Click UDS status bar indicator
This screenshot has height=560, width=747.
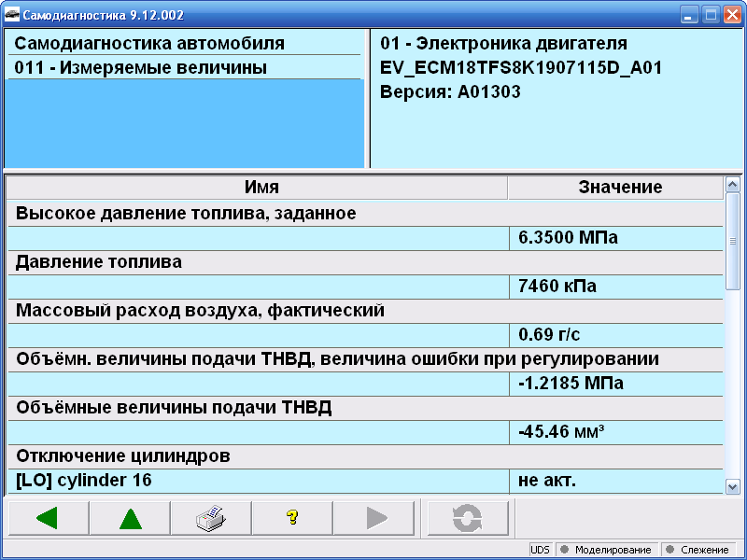pyautogui.click(x=540, y=550)
